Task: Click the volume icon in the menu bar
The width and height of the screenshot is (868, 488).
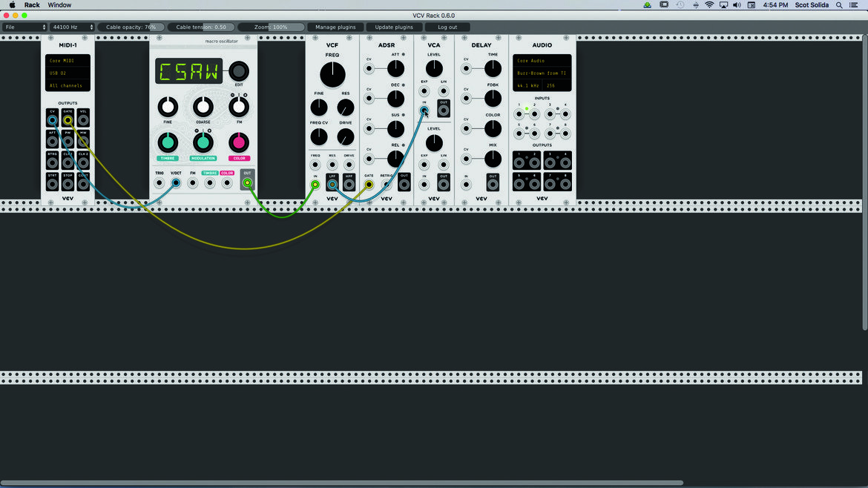Action: pos(737,5)
